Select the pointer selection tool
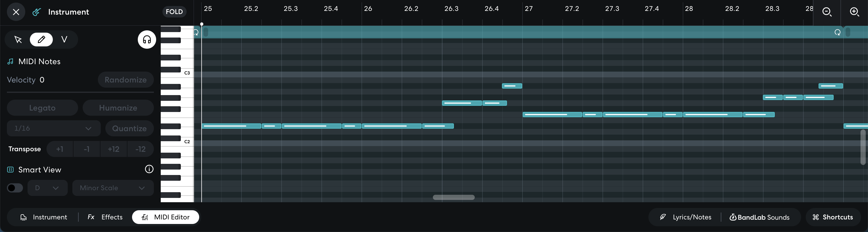Viewport: 868px width, 232px height. pos(18,40)
